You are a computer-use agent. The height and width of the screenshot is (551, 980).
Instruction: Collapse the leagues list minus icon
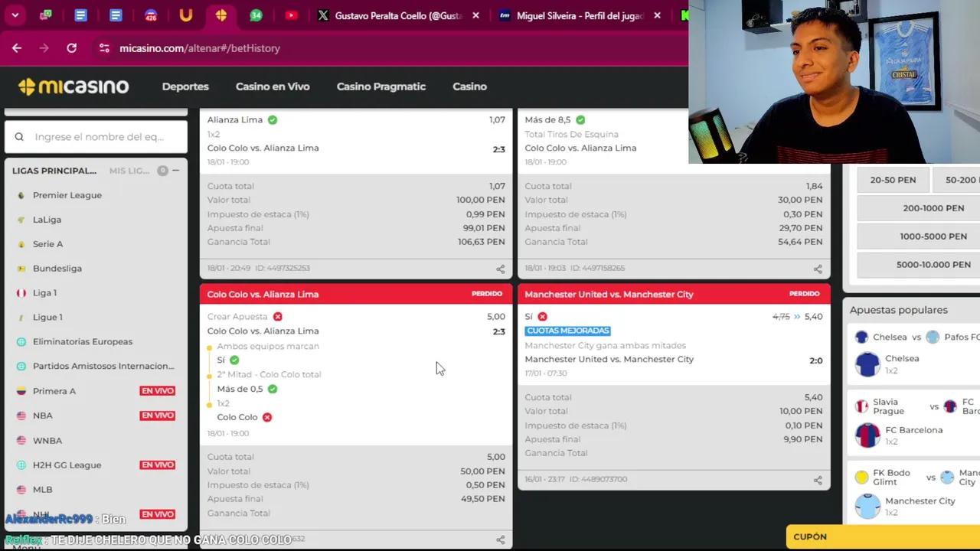(x=175, y=171)
